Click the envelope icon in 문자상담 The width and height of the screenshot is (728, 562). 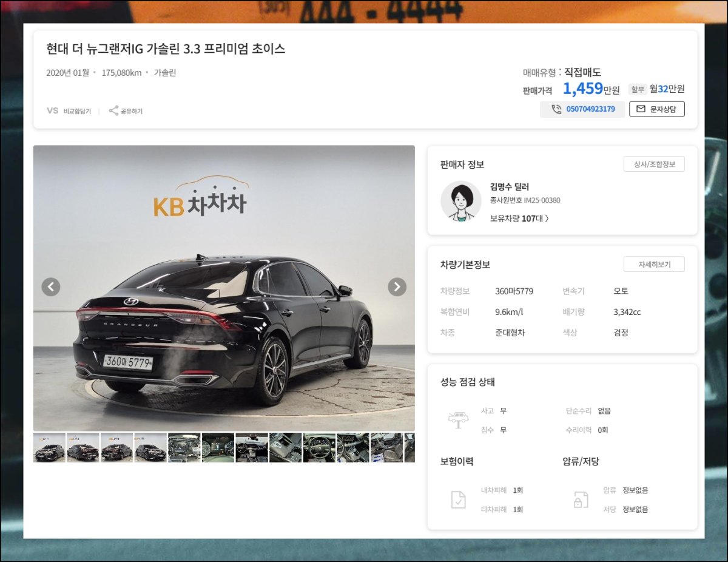(x=641, y=109)
